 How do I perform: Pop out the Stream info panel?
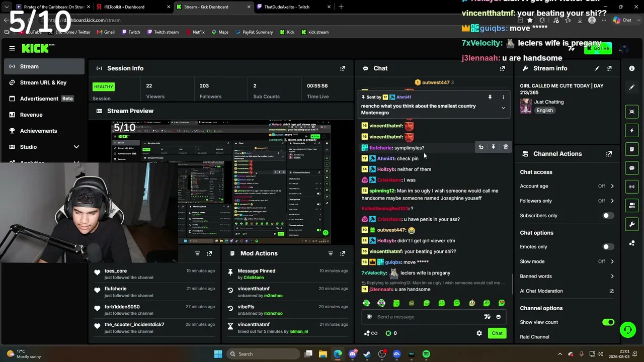pos(609,68)
